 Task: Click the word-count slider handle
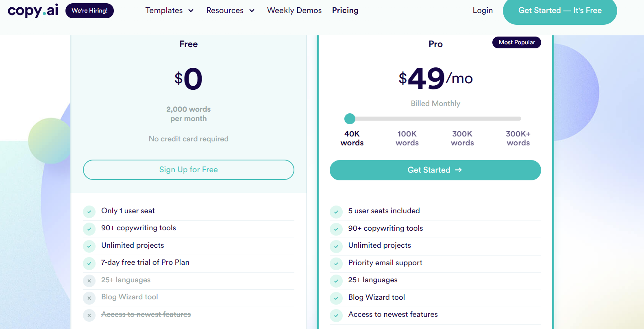tap(350, 119)
